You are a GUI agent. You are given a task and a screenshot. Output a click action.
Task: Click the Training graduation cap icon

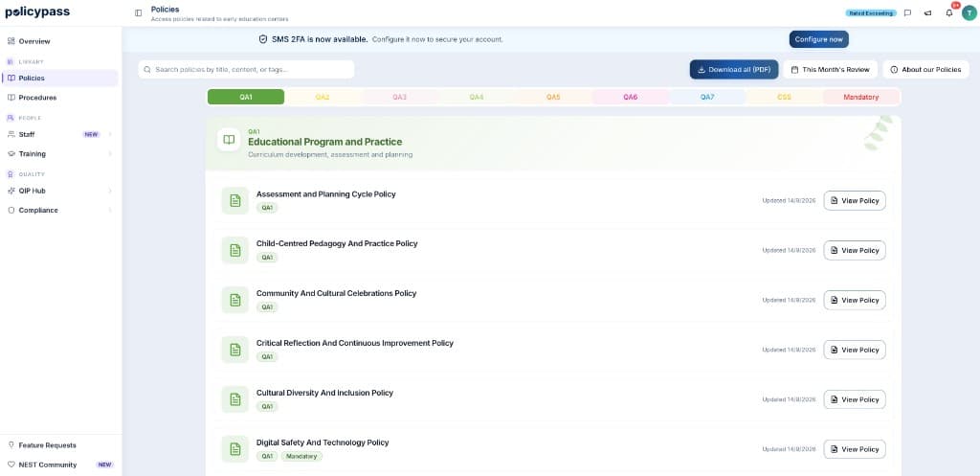[x=11, y=154]
